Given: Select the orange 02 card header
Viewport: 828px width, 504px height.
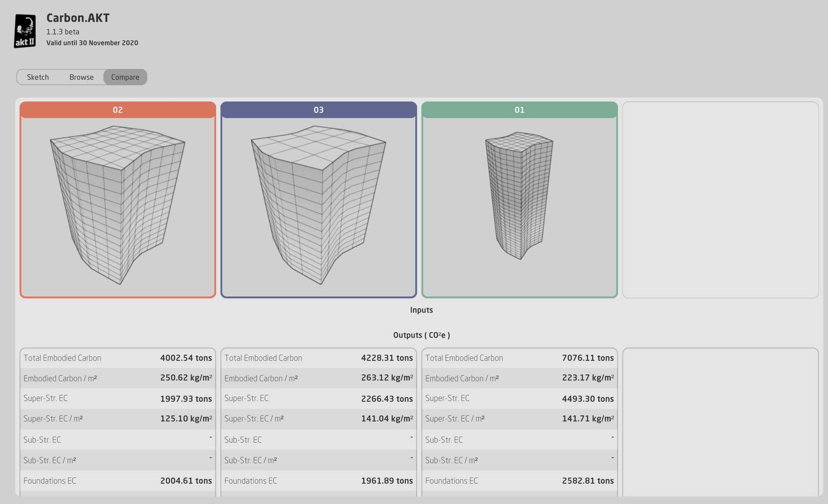Looking at the screenshot, I should tap(118, 110).
